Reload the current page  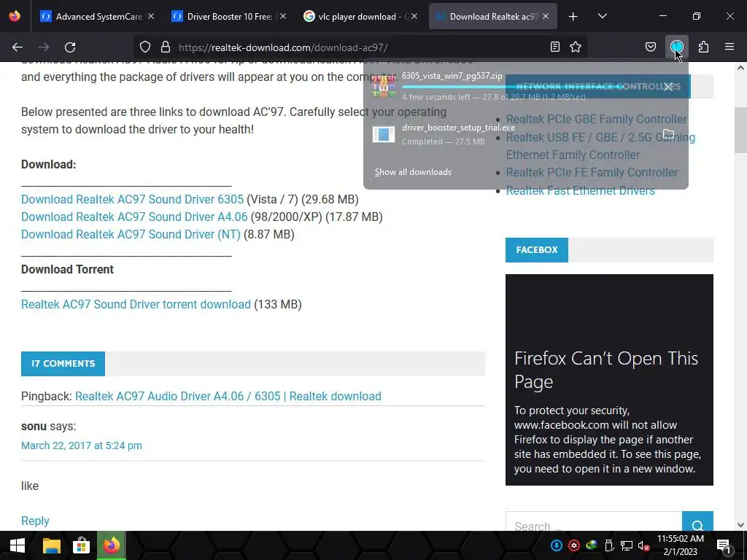coord(70,47)
